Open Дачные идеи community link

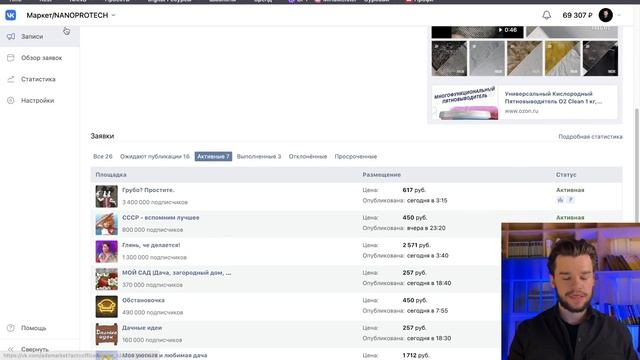pyautogui.click(x=142, y=327)
